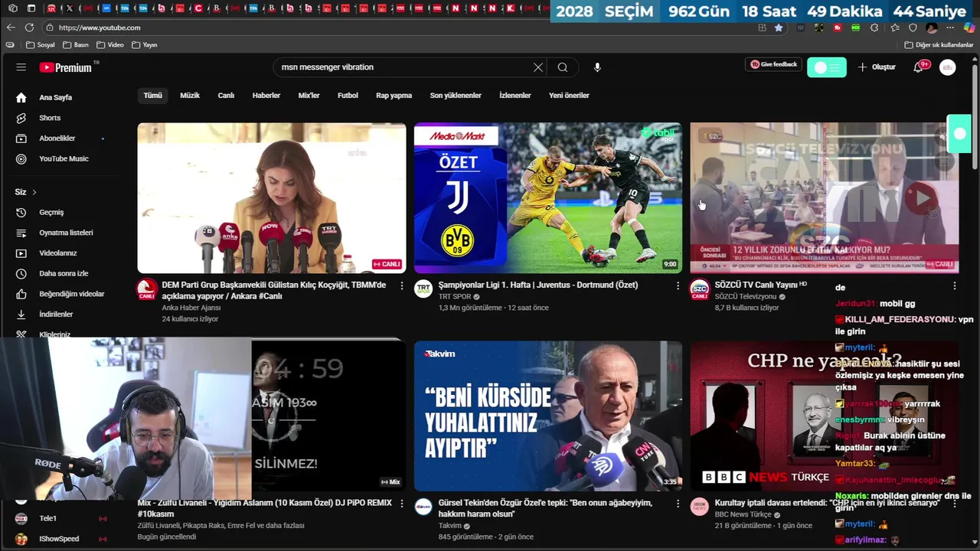The width and height of the screenshot is (980, 551).
Task: Open the more menu for DEM Parti video
Action: pyautogui.click(x=402, y=285)
